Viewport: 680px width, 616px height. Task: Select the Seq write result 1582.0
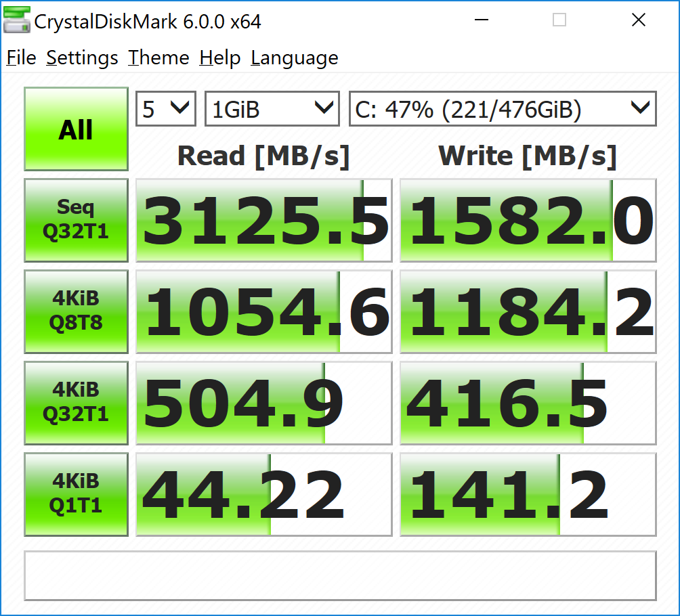pyautogui.click(x=528, y=220)
